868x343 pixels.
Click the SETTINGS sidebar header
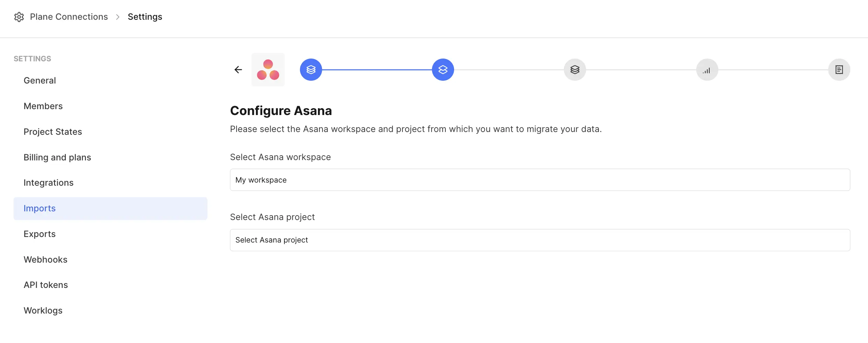(x=32, y=59)
